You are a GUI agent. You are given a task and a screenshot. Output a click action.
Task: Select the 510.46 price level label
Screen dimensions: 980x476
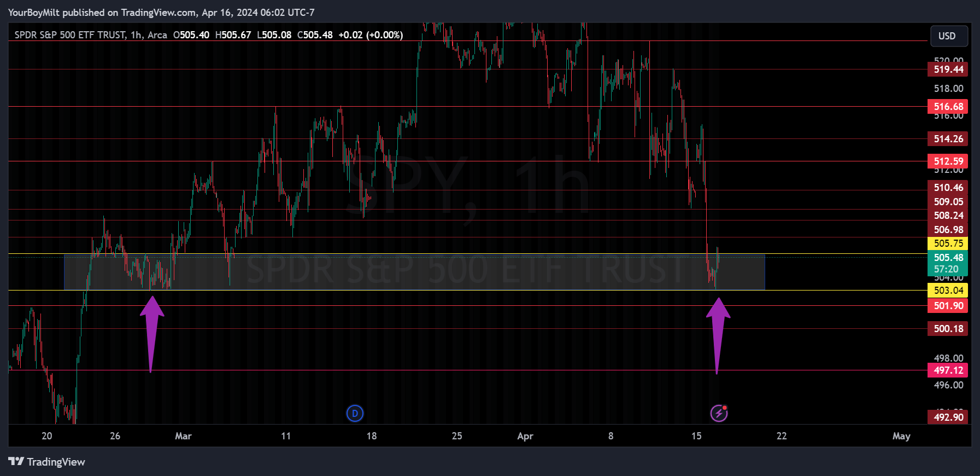pyautogui.click(x=948, y=188)
